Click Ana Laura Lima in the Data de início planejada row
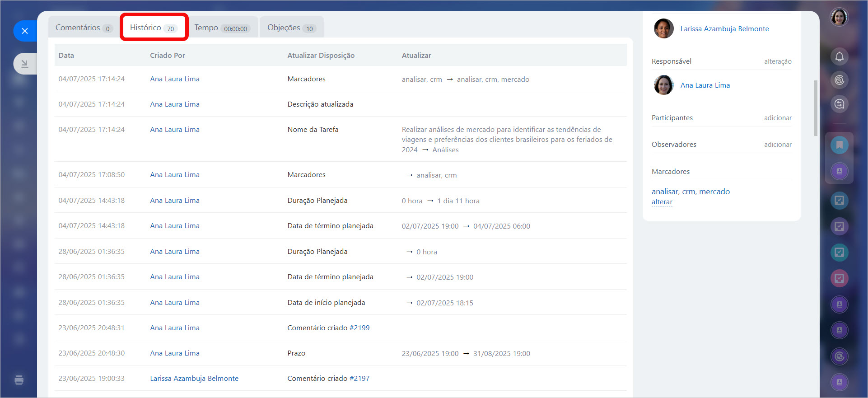 175,302
